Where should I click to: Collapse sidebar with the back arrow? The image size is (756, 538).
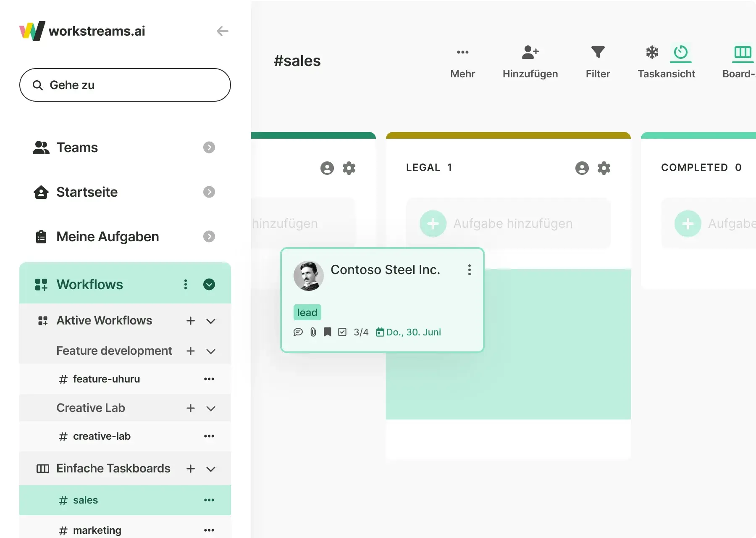pyautogui.click(x=222, y=31)
